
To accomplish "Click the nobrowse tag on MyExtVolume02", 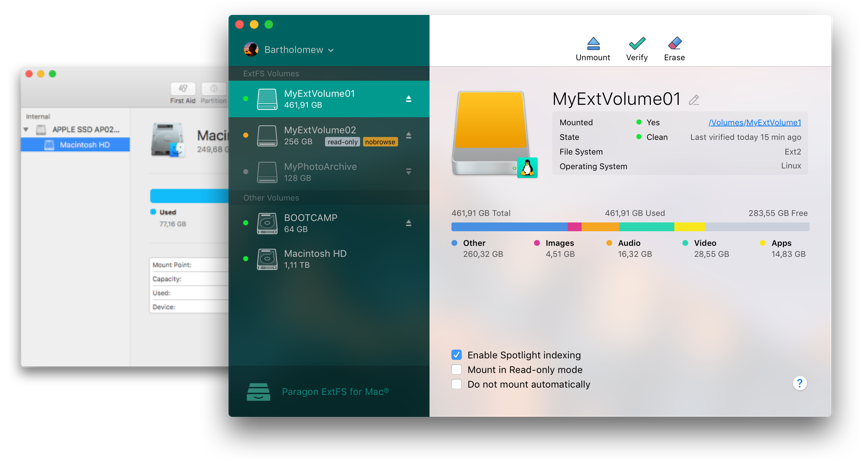I will 380,142.
